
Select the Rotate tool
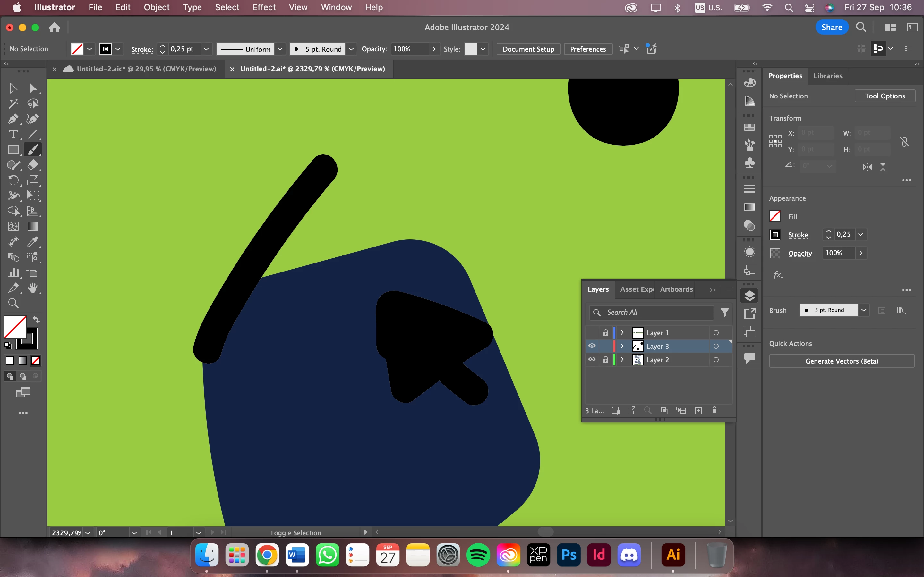coord(13,180)
